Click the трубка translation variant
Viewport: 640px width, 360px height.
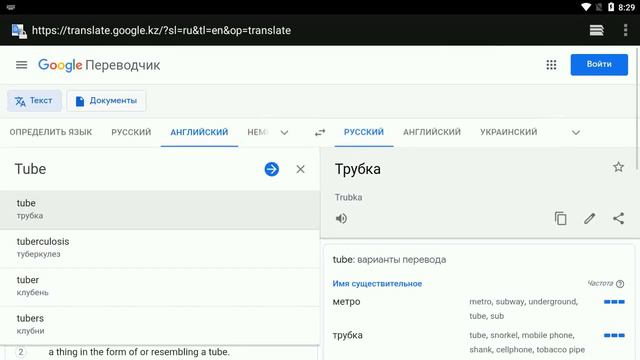(347, 335)
